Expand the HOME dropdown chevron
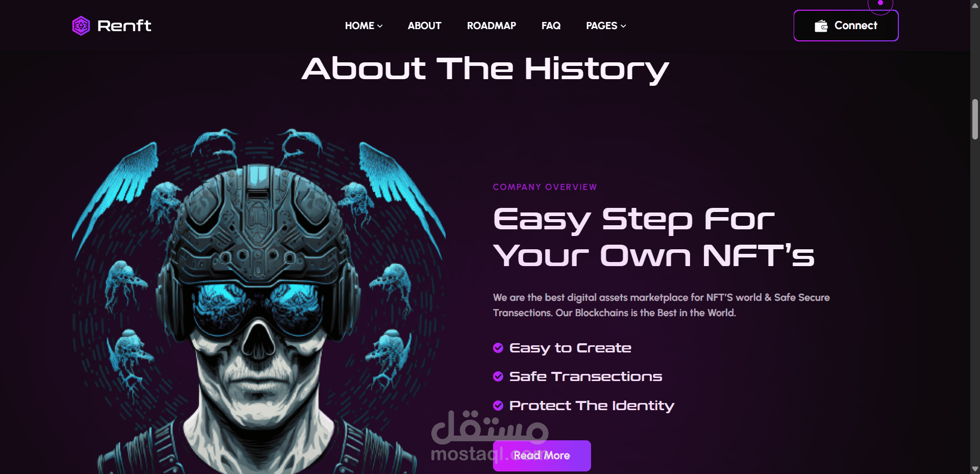 380,26
